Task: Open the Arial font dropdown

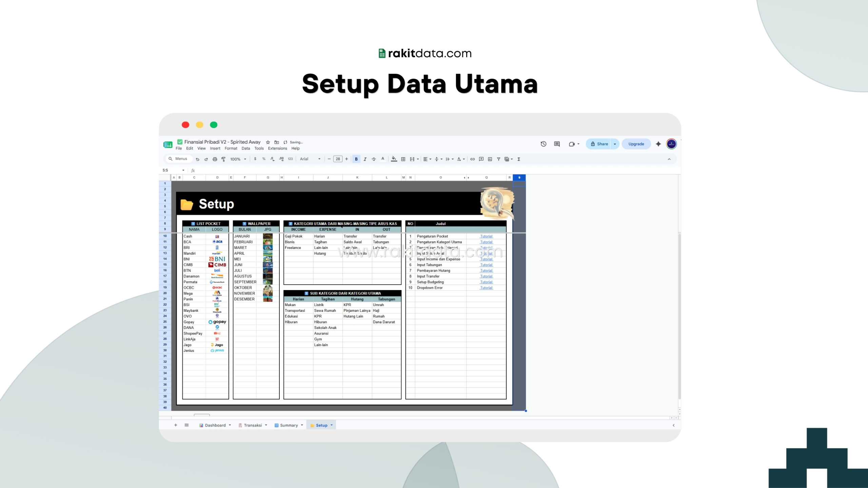Action: (310, 159)
